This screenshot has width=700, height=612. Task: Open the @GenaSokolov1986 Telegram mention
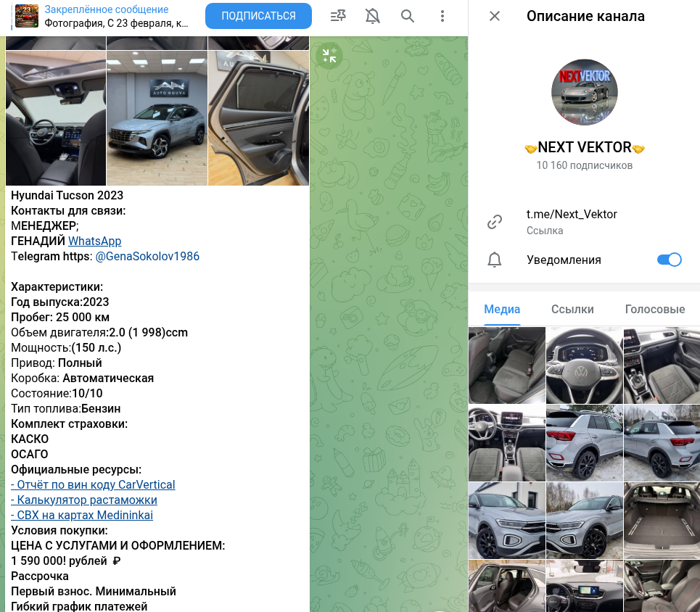[x=147, y=256]
